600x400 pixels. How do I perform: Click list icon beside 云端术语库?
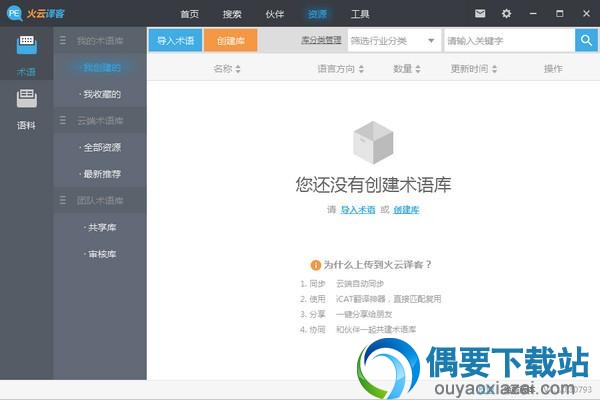(x=63, y=121)
